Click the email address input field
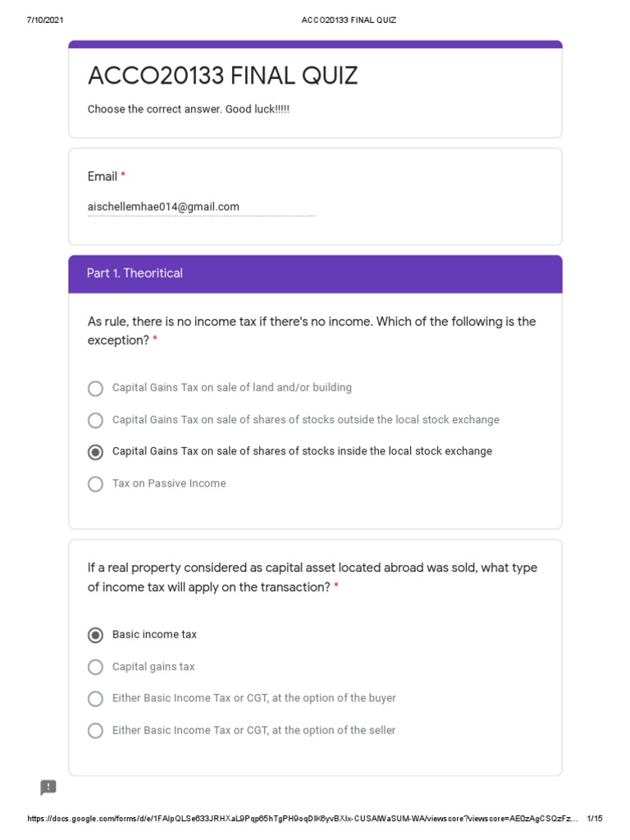This screenshot has width=630, height=840. 201,208
